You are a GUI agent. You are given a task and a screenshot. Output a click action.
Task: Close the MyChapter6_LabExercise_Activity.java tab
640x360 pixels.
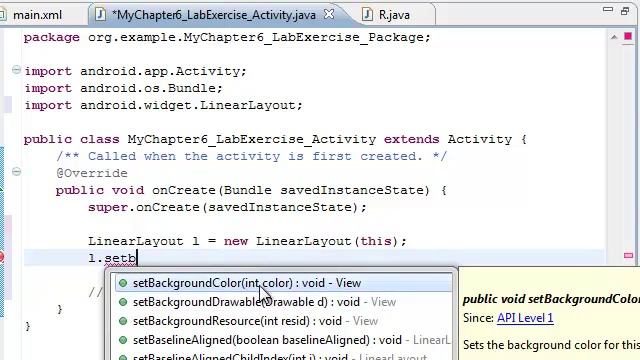pos(329,14)
